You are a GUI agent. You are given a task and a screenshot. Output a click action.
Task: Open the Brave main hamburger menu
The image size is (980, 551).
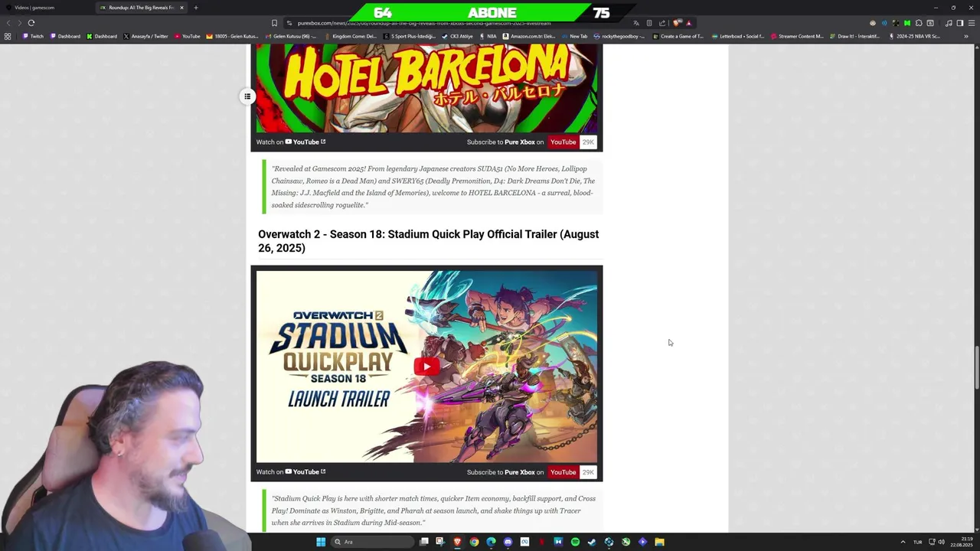click(972, 23)
